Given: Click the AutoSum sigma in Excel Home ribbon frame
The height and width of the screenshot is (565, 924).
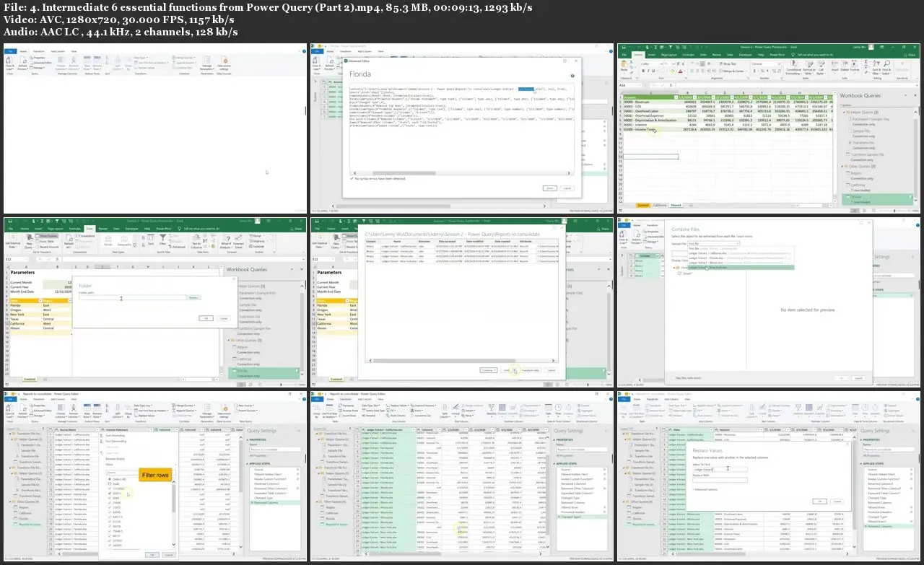Looking at the screenshot, I should coord(866,61).
